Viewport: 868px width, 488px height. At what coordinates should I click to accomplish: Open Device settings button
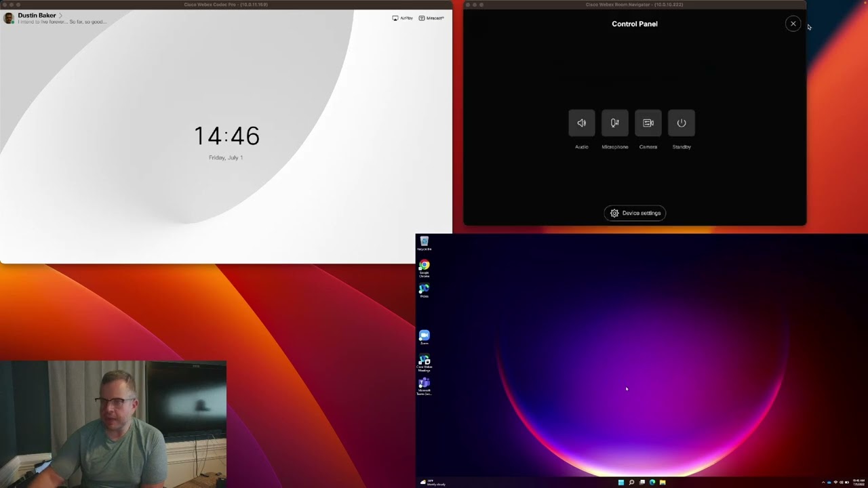635,213
